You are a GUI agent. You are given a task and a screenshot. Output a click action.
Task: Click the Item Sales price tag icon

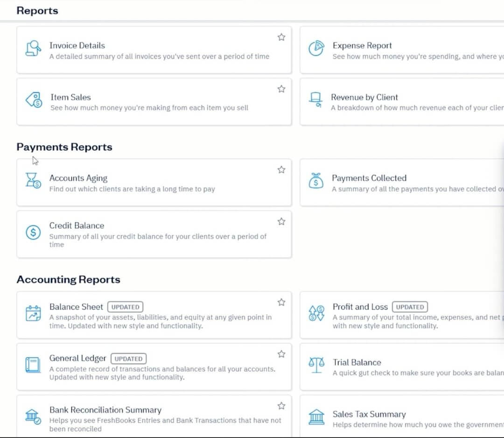[33, 100]
